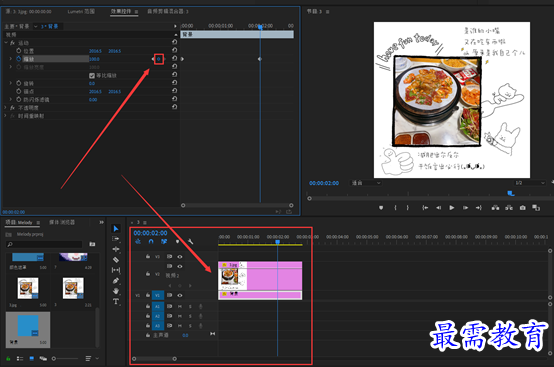Step back one frame in Program monitor

(438, 208)
